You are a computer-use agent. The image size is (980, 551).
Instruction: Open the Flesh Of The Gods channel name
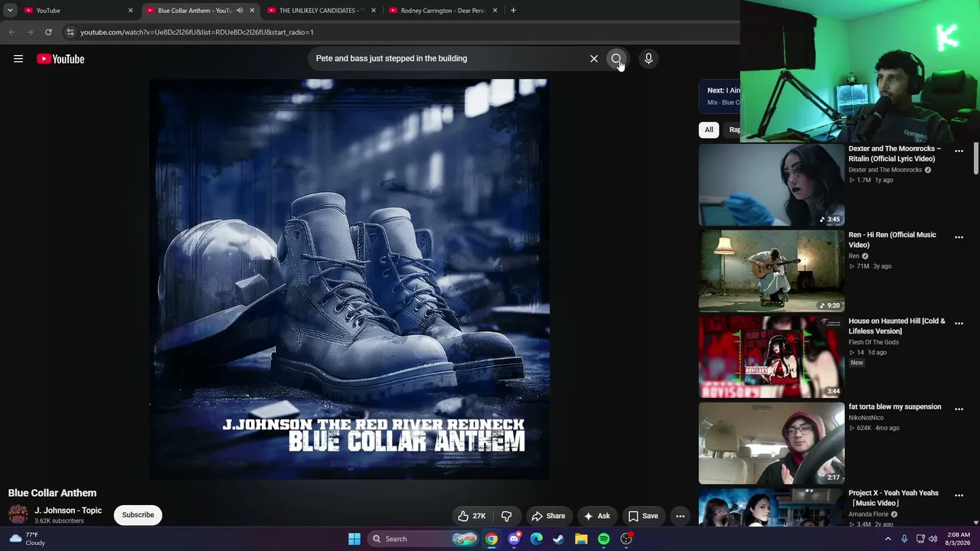coord(874,342)
